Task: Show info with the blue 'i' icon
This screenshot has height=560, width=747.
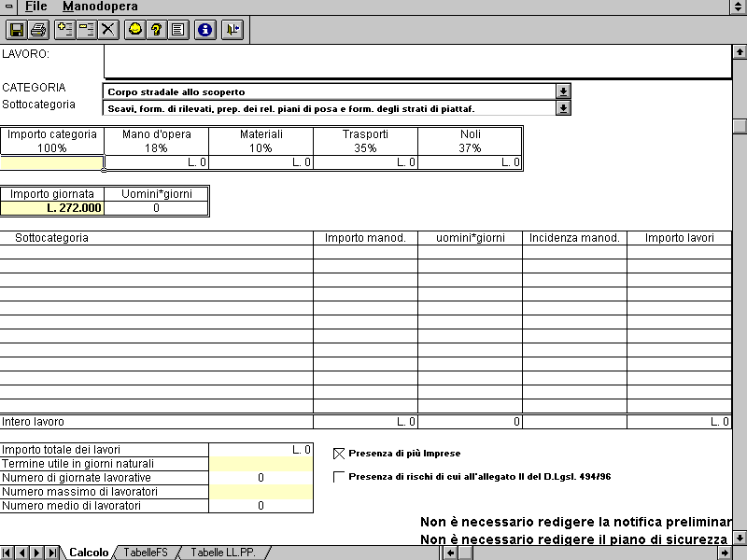Action: [205, 30]
